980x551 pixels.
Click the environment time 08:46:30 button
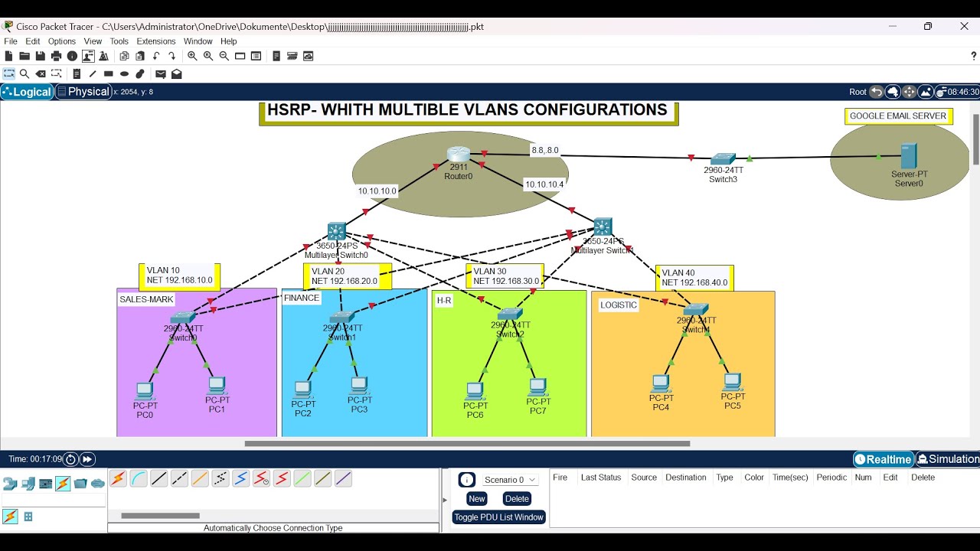(957, 92)
